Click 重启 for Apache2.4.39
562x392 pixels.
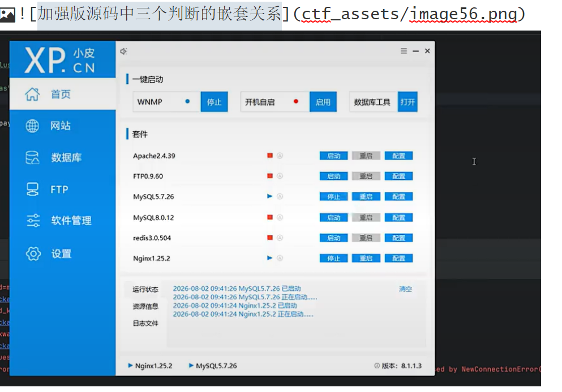(x=366, y=156)
